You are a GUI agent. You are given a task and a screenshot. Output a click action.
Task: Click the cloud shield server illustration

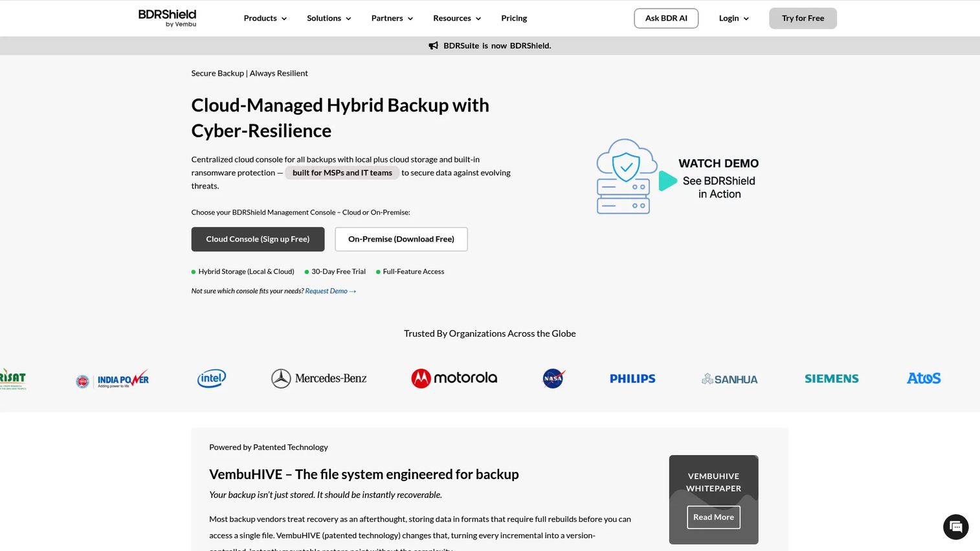[626, 176]
